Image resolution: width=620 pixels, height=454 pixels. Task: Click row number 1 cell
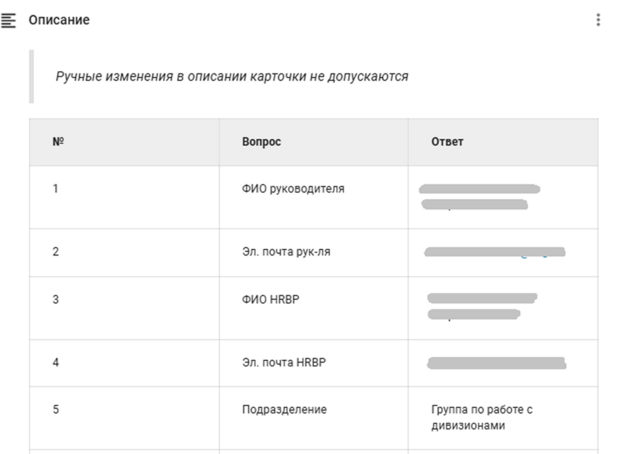pyautogui.click(x=124, y=197)
